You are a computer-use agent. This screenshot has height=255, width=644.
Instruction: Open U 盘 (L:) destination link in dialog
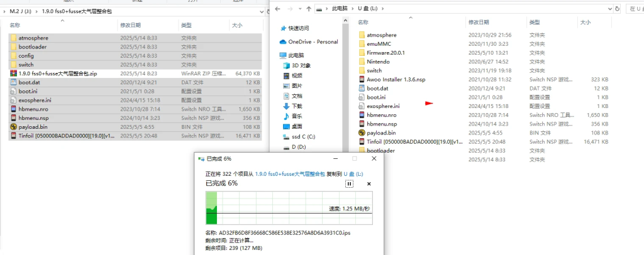point(353,174)
